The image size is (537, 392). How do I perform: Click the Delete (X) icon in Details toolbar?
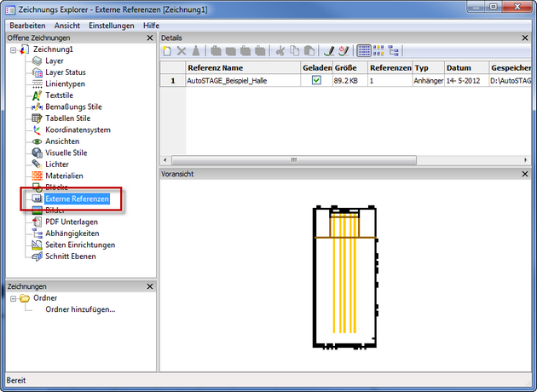tap(182, 51)
